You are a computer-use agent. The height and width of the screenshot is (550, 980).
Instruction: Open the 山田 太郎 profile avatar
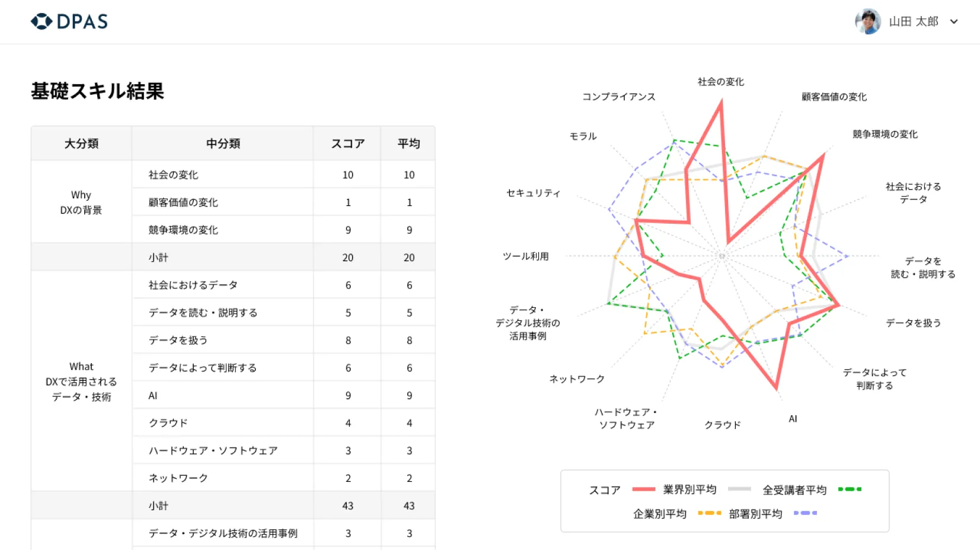point(868,21)
